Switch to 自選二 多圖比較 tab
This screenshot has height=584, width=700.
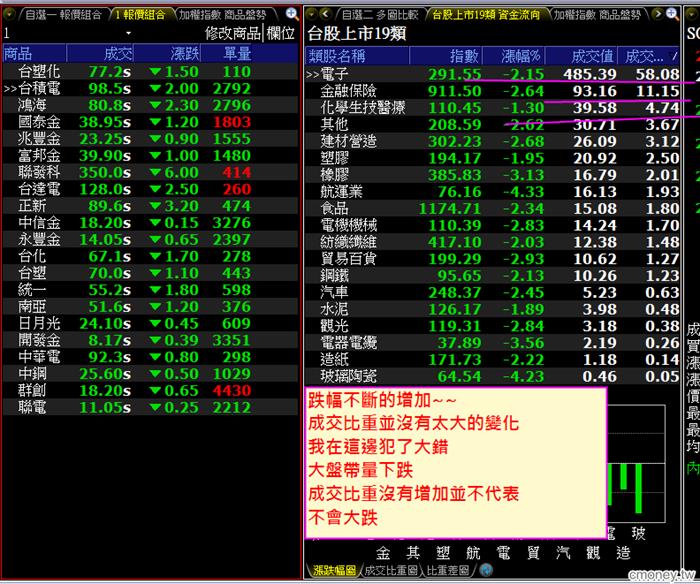coord(380,15)
